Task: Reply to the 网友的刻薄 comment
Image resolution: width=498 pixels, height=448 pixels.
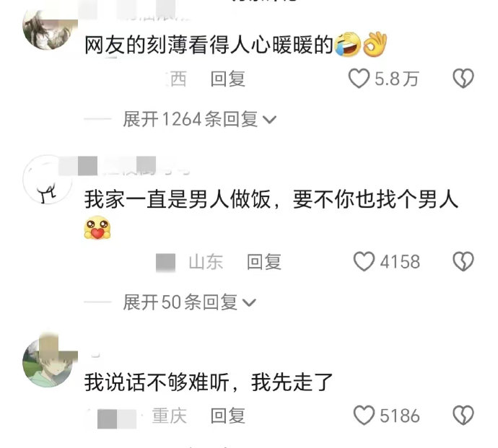Action: point(228,79)
